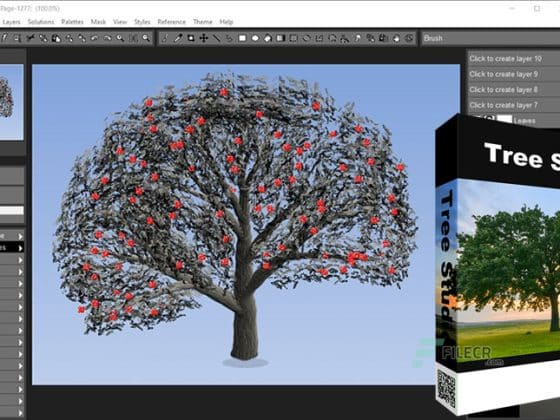Click the undo arrow icon
Viewport: 560px width, 420px height.
(94, 38)
